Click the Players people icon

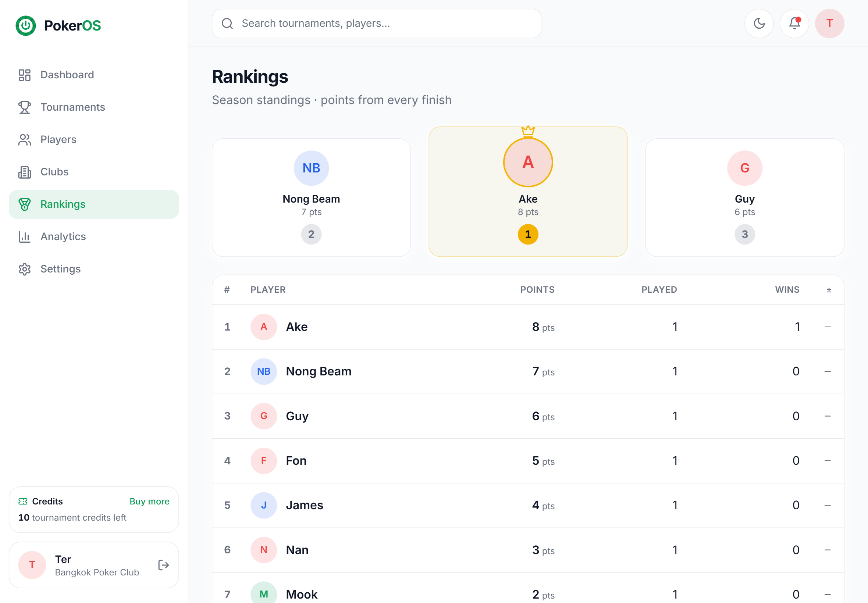click(x=25, y=140)
